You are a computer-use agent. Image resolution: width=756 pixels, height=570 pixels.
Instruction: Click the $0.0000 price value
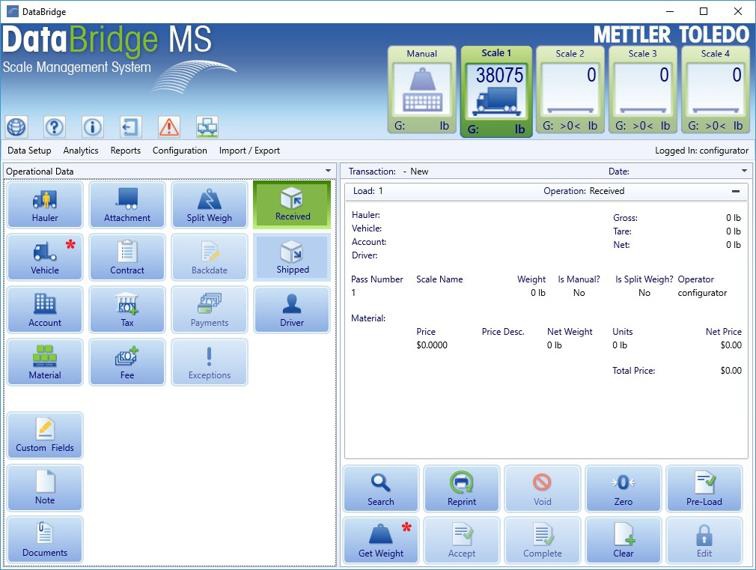pyautogui.click(x=432, y=345)
